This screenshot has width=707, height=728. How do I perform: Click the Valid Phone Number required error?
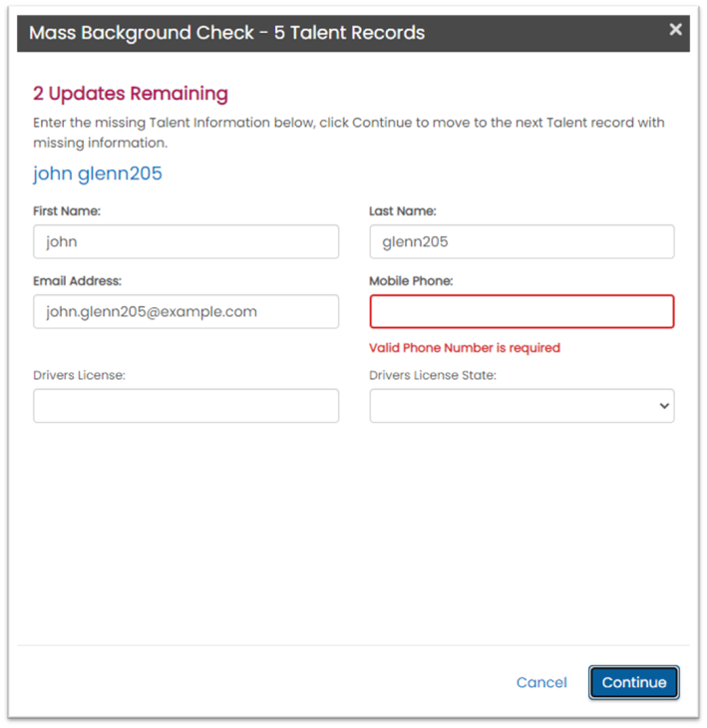465,348
